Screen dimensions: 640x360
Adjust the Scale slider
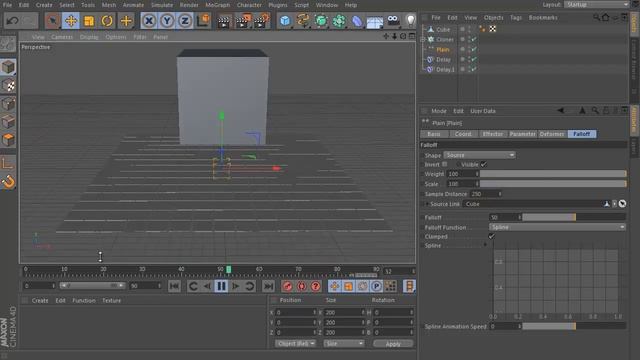pos(553,184)
